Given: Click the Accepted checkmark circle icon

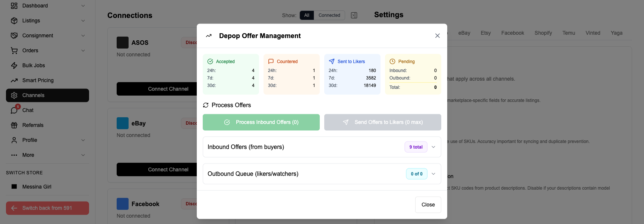Looking at the screenshot, I should point(210,62).
